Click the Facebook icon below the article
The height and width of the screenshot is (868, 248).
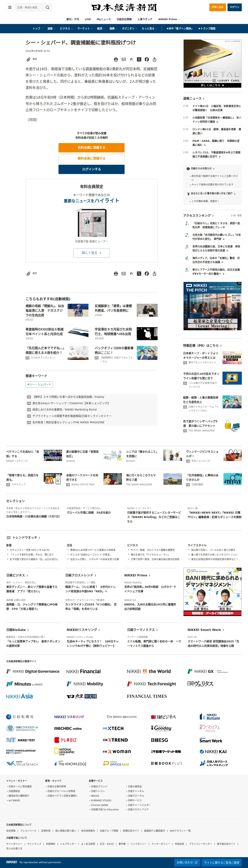tap(147, 274)
